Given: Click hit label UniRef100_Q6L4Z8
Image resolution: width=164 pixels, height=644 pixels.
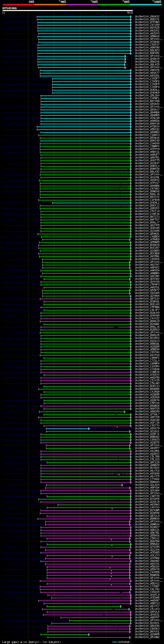Looking at the screenshot, I should pyautogui.click(x=147, y=65).
